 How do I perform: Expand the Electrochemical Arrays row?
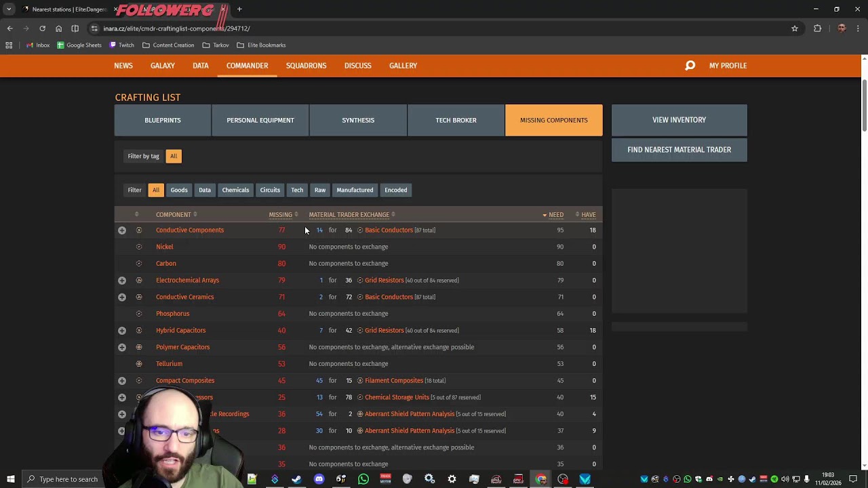pos(122,281)
